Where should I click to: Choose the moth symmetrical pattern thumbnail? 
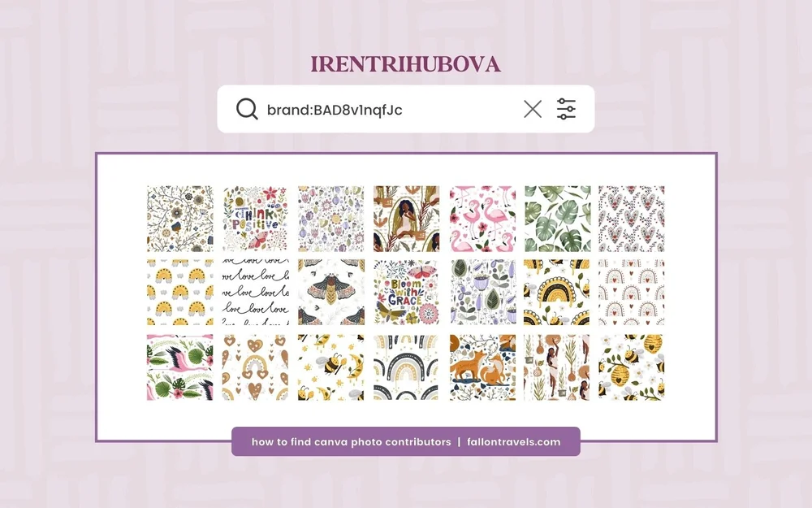(331, 293)
